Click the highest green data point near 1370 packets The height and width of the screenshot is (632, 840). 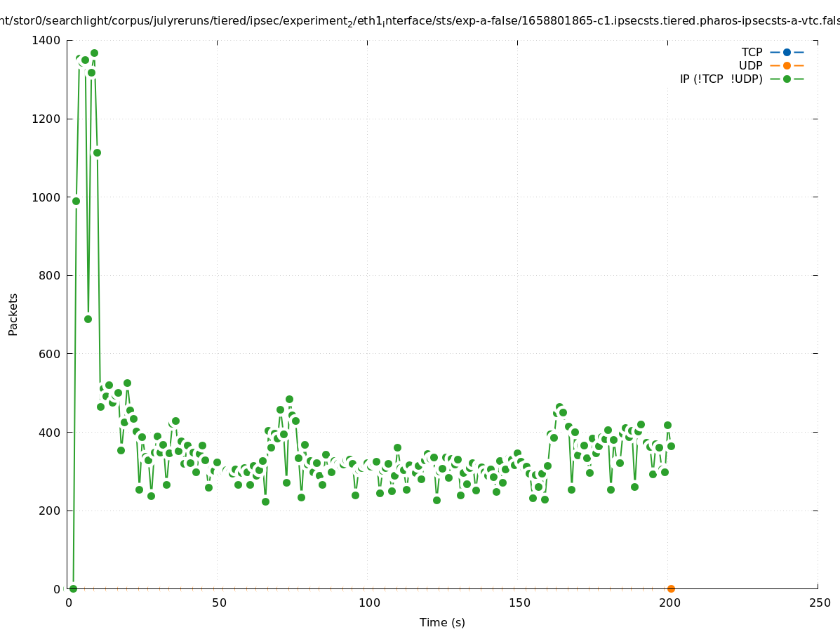94,53
